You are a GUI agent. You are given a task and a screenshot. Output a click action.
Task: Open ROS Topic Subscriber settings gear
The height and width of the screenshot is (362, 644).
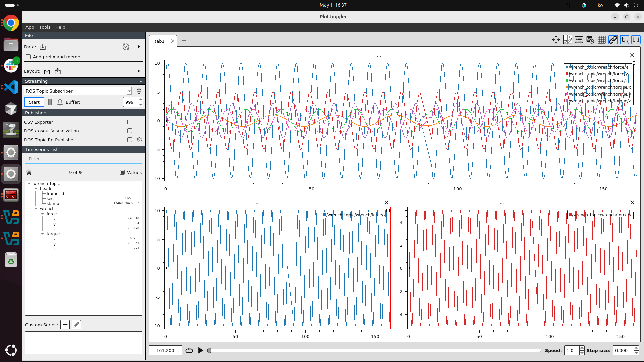click(139, 91)
